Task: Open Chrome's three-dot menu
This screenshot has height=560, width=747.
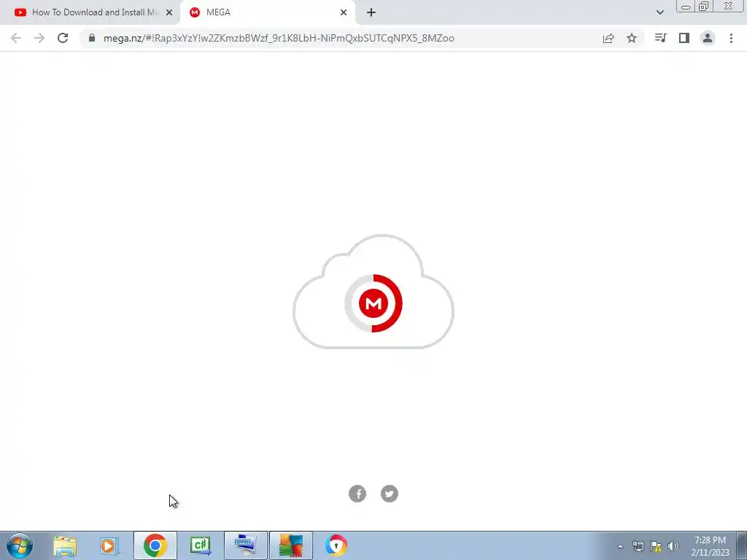Action: (x=731, y=38)
